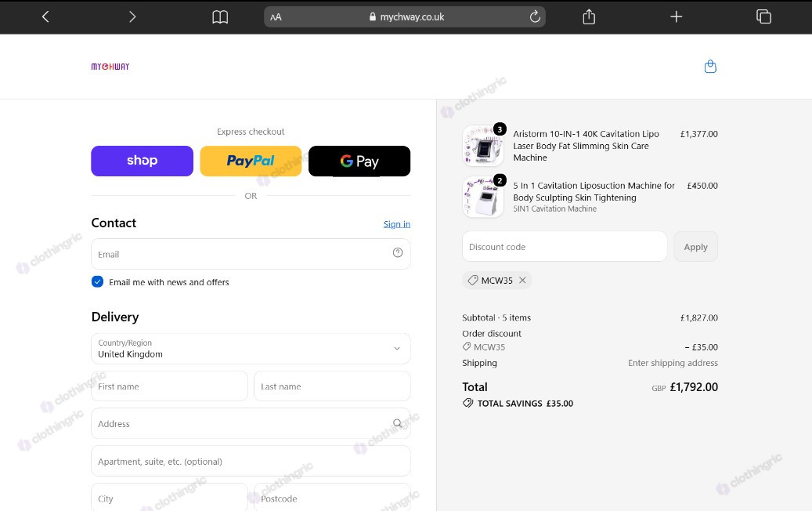
Task: Click the Apartment, suite, etc. field
Action: [x=251, y=461]
